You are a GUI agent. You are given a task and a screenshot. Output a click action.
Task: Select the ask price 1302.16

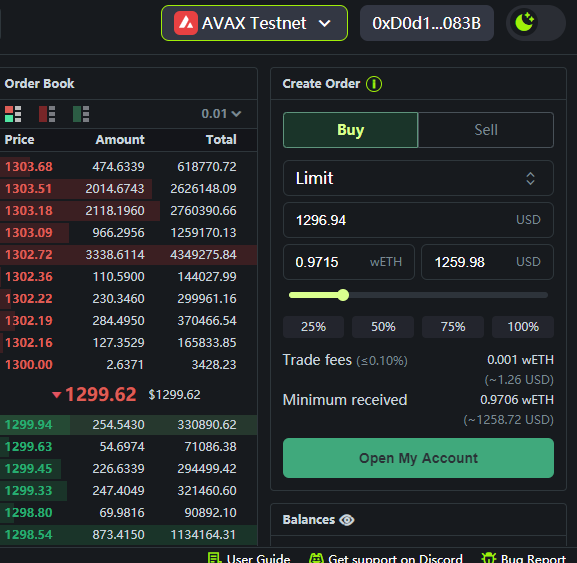point(29,343)
